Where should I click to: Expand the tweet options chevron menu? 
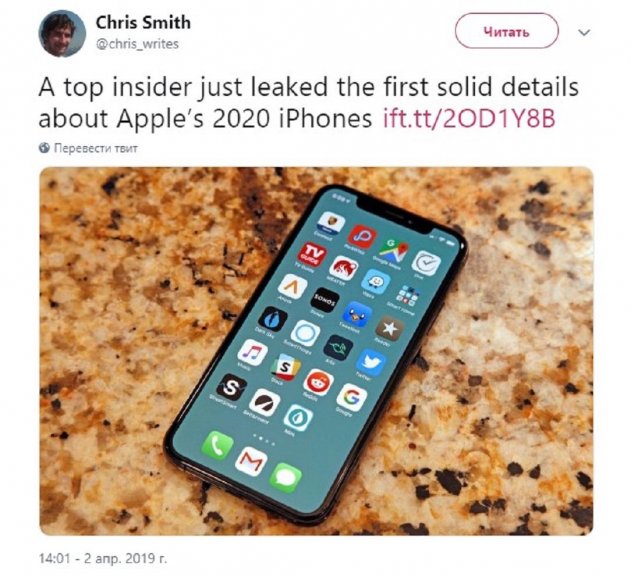[584, 32]
